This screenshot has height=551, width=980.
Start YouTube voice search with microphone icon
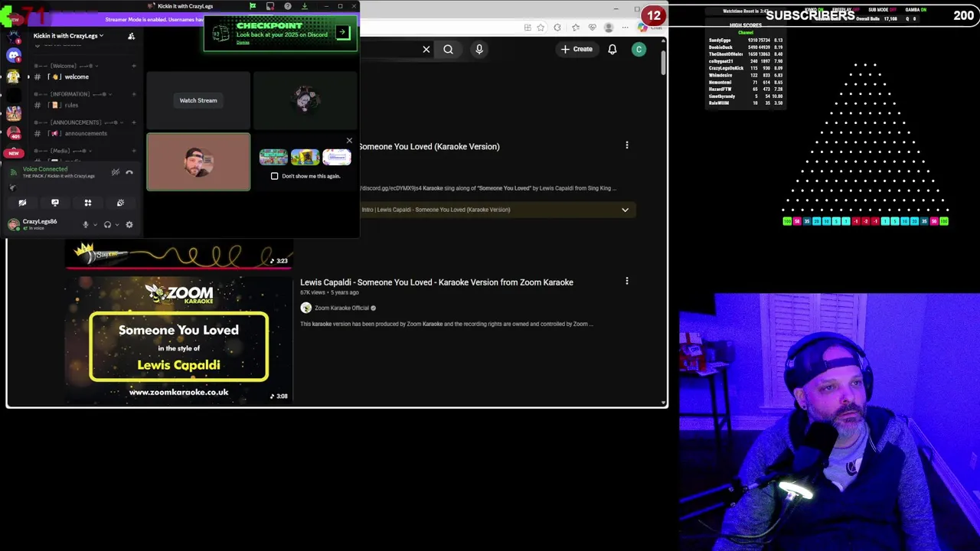tap(479, 49)
